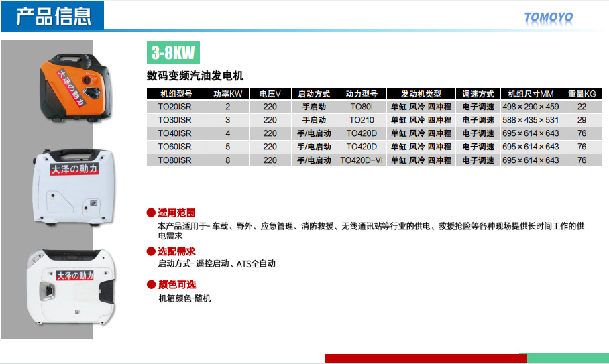Click voltage 220 in TO20ISR row

tap(270, 107)
